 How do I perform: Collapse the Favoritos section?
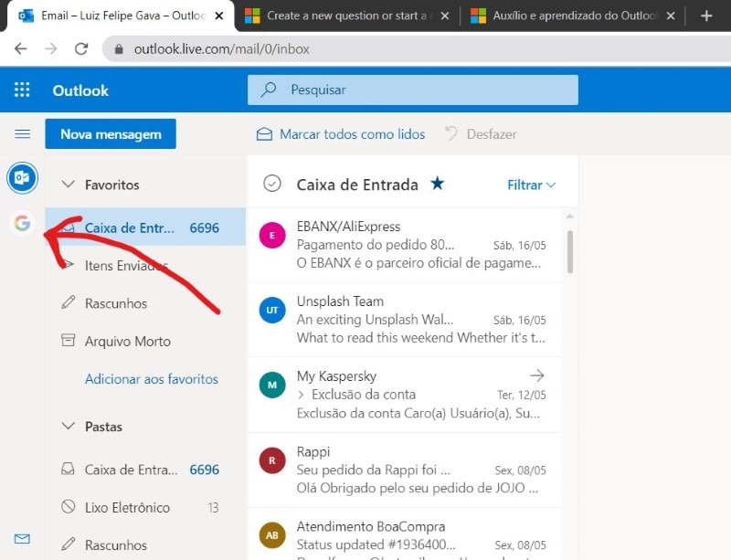pyautogui.click(x=68, y=184)
